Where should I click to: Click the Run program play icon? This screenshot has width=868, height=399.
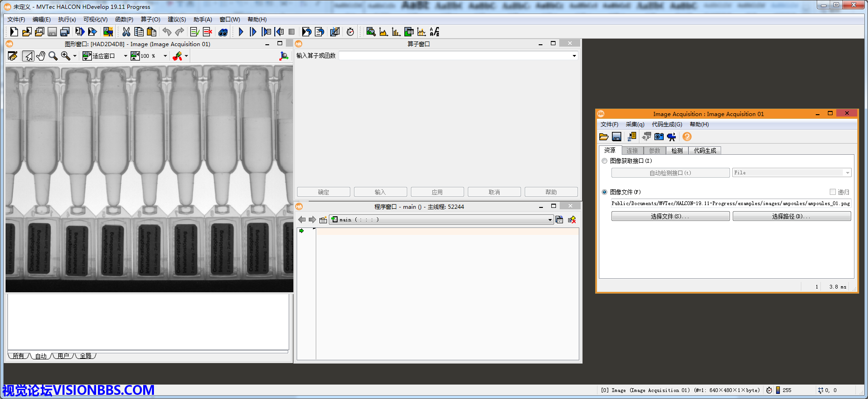(241, 32)
